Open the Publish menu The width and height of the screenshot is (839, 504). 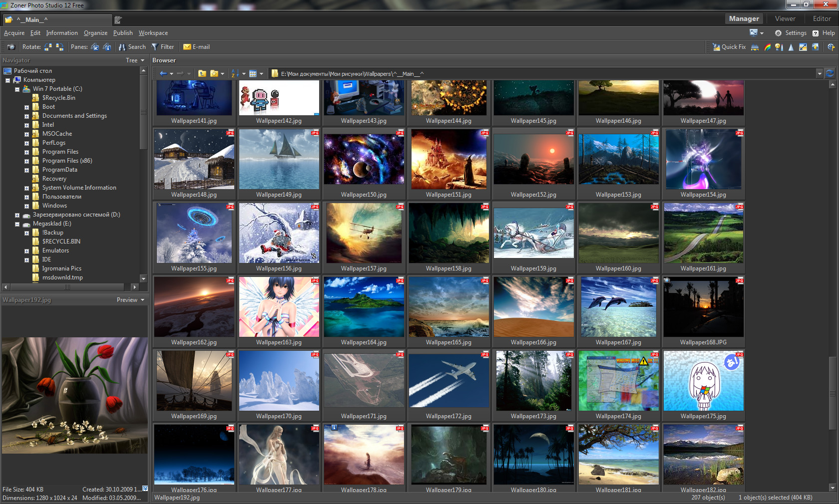point(123,33)
